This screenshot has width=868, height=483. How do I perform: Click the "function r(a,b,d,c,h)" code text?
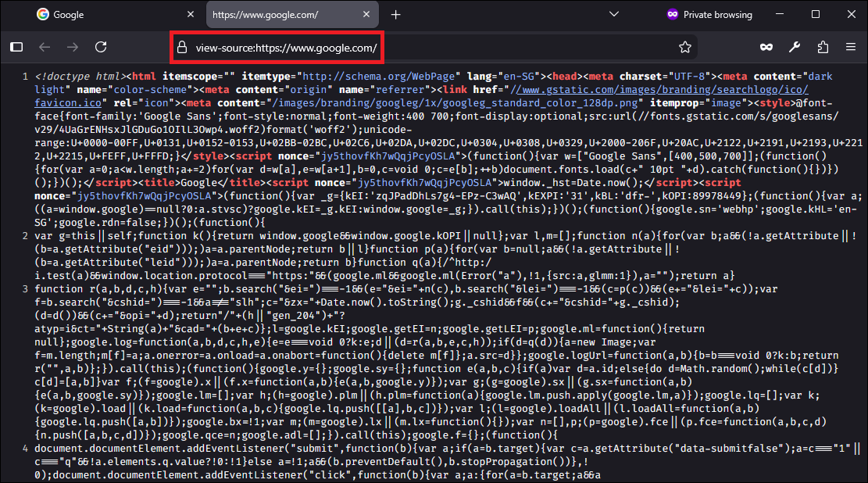pos(100,289)
